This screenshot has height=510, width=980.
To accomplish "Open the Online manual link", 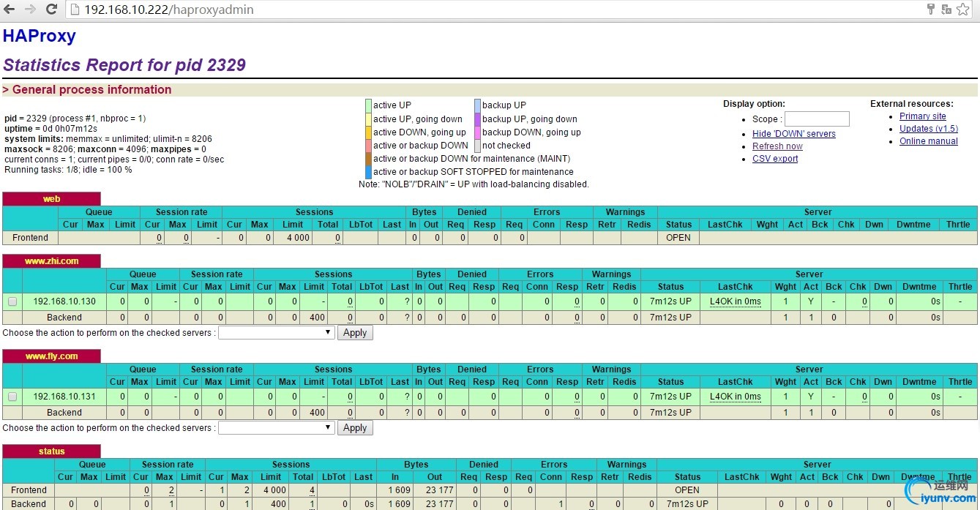I will (x=928, y=141).
